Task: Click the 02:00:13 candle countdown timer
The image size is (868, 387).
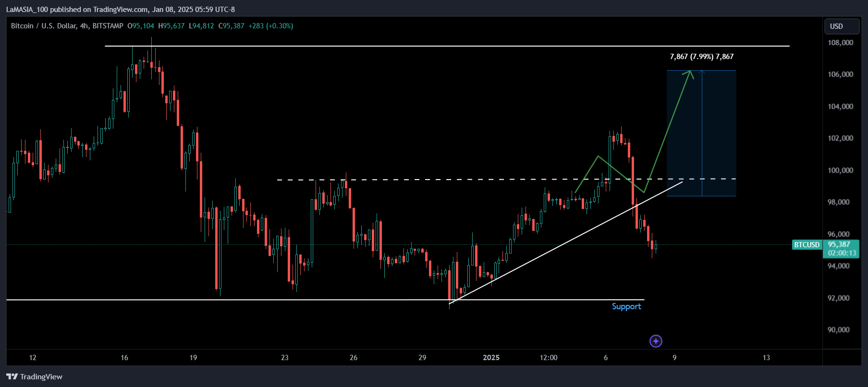Action: point(842,253)
